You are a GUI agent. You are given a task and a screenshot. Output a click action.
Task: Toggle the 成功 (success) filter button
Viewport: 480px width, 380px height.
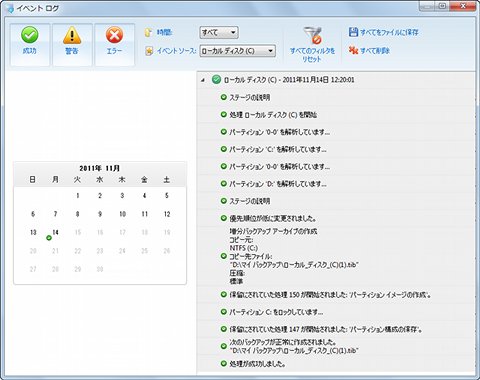[30, 44]
